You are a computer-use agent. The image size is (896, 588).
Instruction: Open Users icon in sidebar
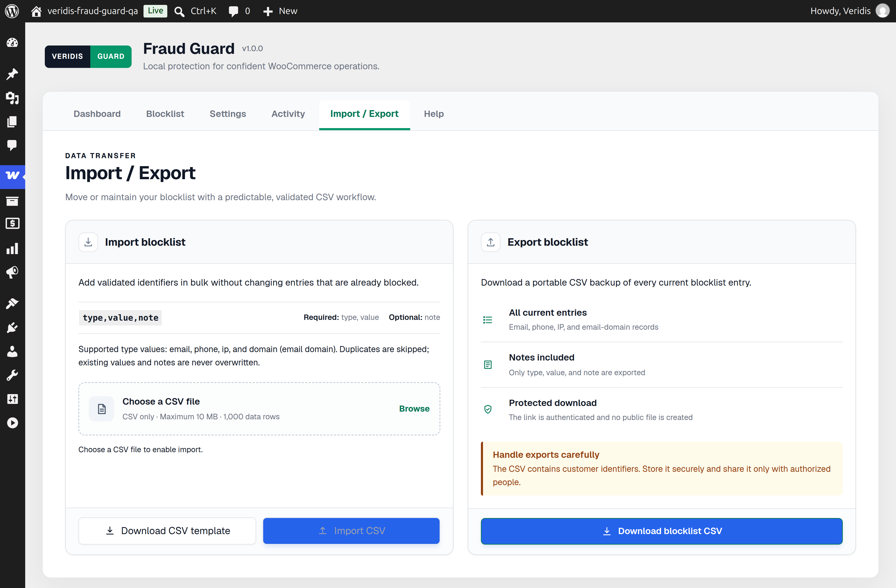[12, 351]
